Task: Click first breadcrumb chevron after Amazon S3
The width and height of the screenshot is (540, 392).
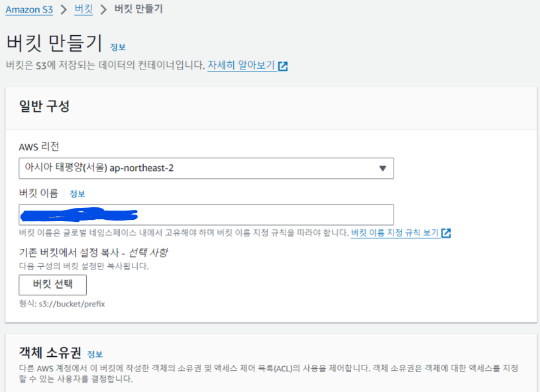Action: [x=64, y=10]
